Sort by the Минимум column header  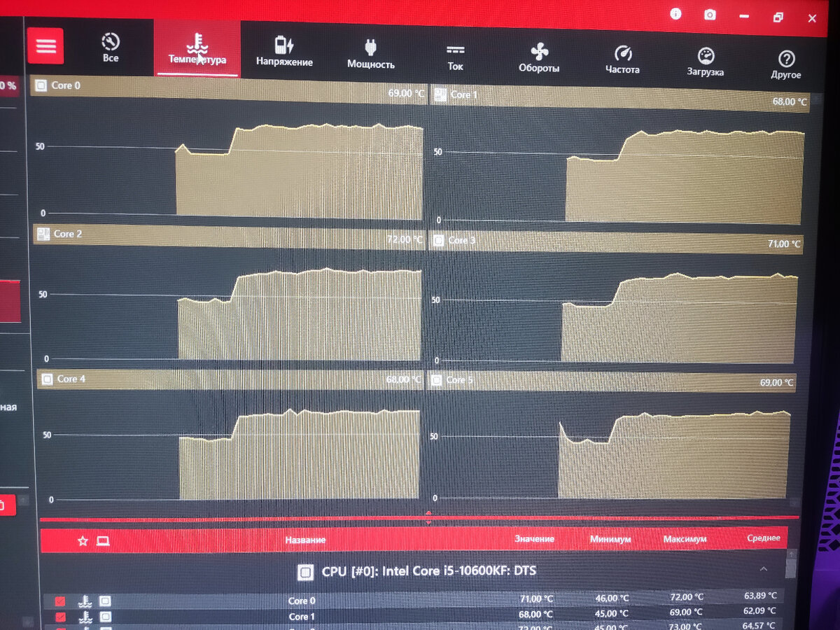(610, 540)
